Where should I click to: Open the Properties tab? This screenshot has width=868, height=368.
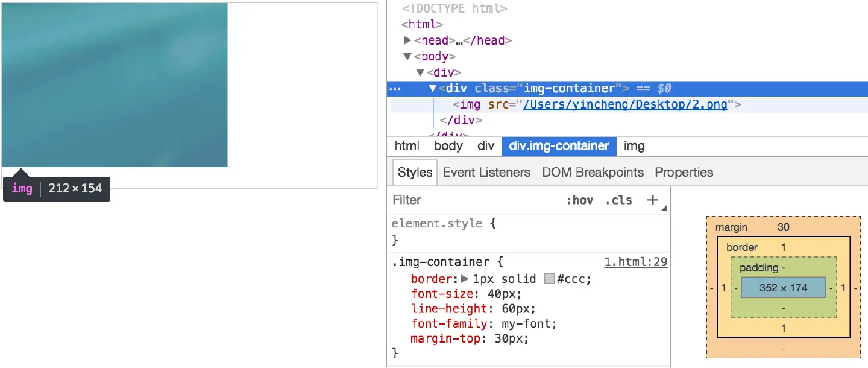[x=684, y=173]
